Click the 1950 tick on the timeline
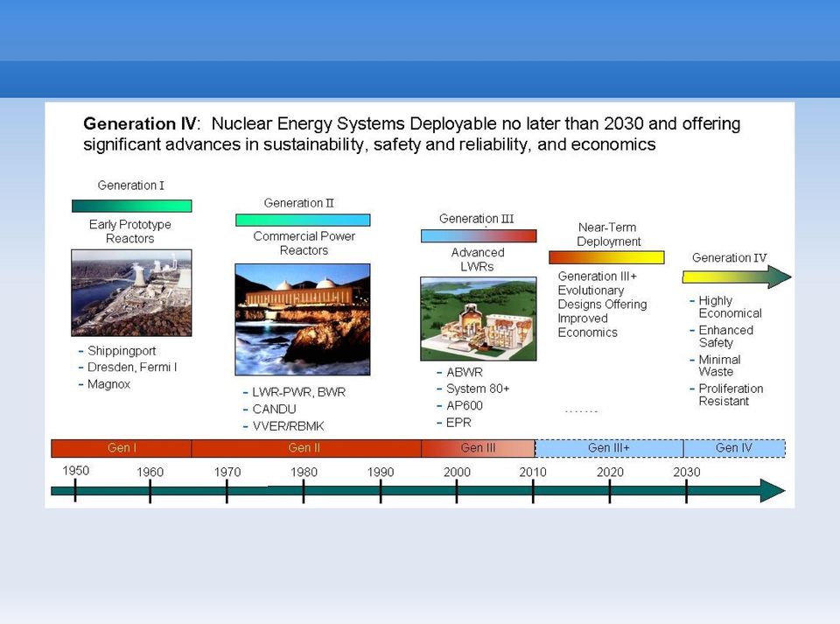 [75, 491]
